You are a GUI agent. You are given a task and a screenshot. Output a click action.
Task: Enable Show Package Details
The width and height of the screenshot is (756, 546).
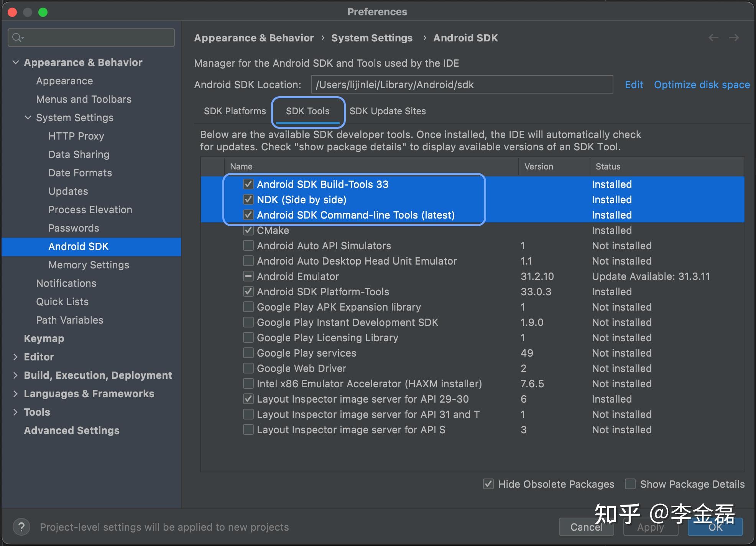630,484
